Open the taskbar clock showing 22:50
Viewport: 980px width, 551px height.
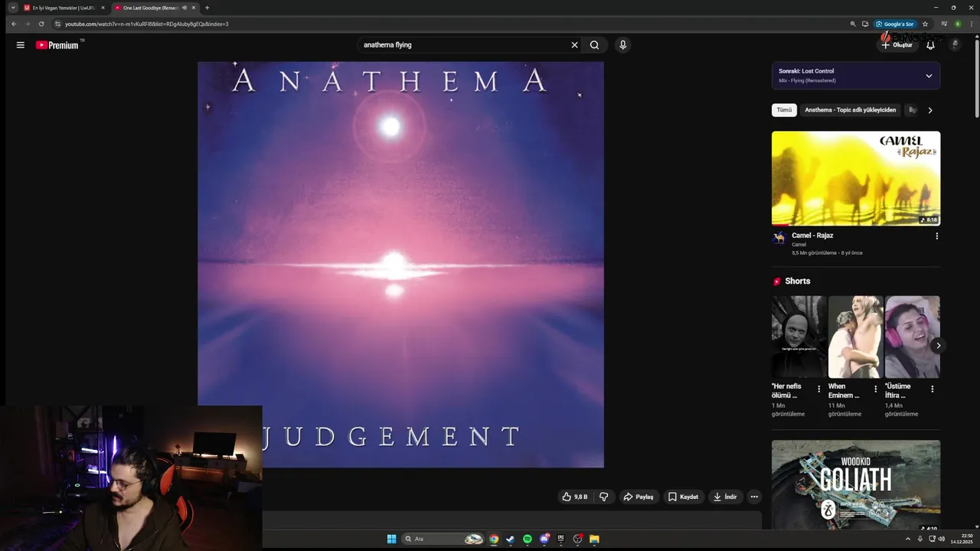pos(962,539)
